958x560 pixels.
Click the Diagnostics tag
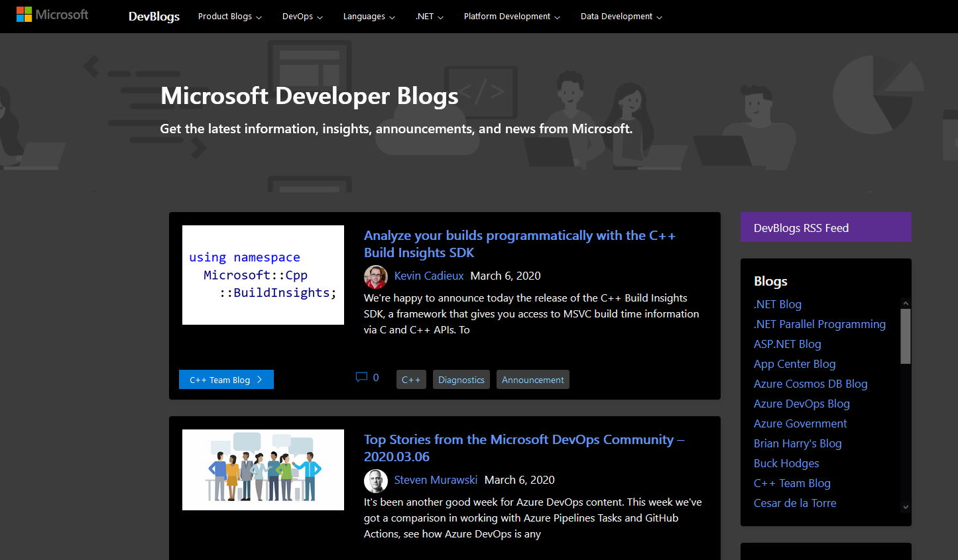pos(461,379)
